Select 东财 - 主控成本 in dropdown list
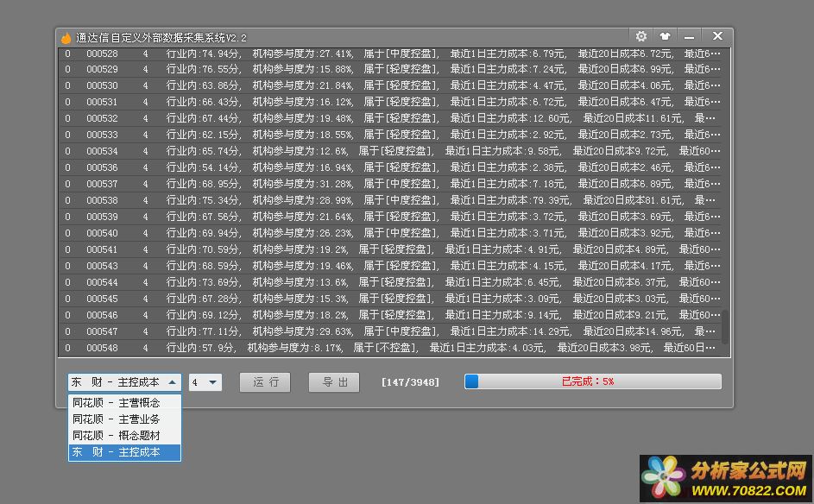Screen dimensions: 814x504 click(124, 452)
